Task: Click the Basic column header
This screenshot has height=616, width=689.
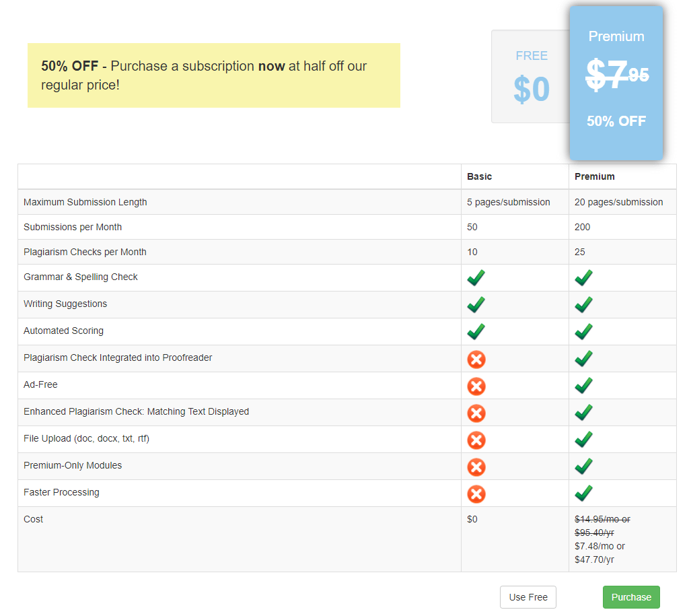Action: [479, 176]
